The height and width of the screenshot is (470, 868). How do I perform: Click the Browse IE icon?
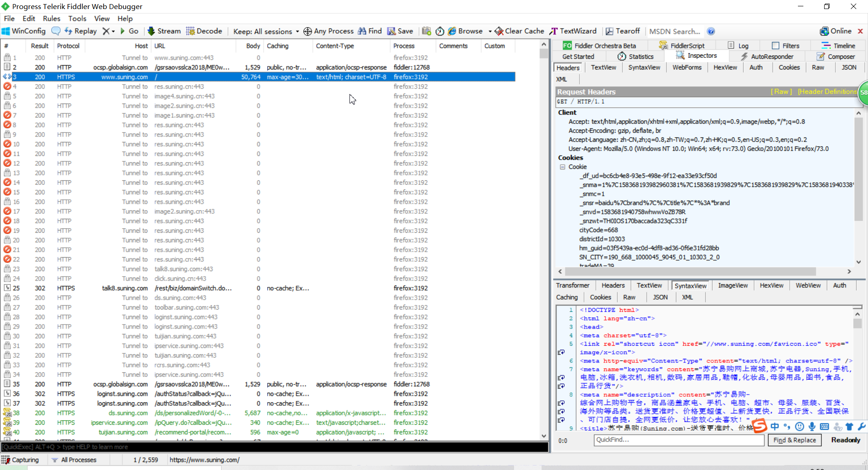click(x=452, y=31)
